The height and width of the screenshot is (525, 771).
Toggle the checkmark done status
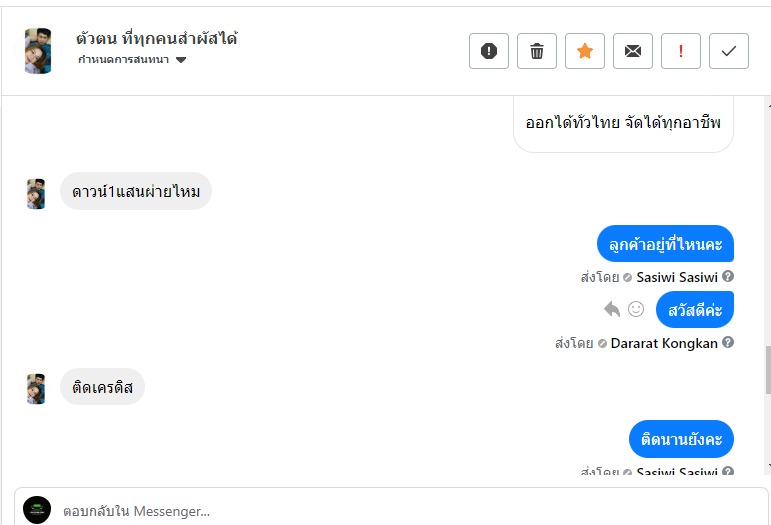[729, 51]
